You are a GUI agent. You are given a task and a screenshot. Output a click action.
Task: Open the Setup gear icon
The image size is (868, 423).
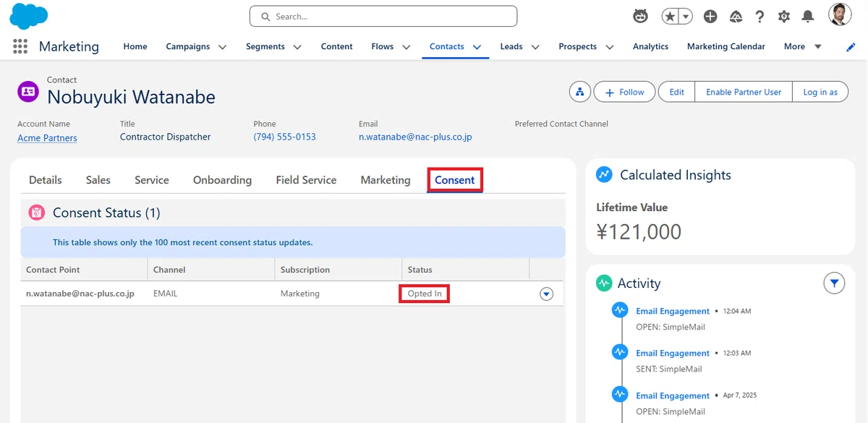coord(784,16)
